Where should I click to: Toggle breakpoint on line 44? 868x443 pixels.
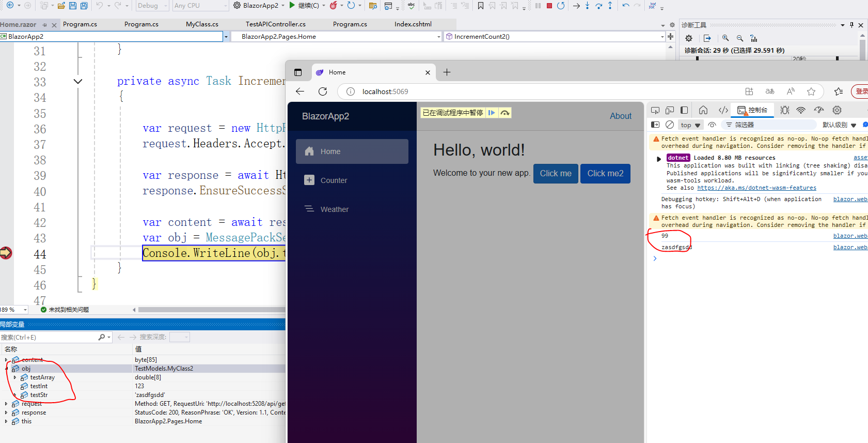[6, 253]
